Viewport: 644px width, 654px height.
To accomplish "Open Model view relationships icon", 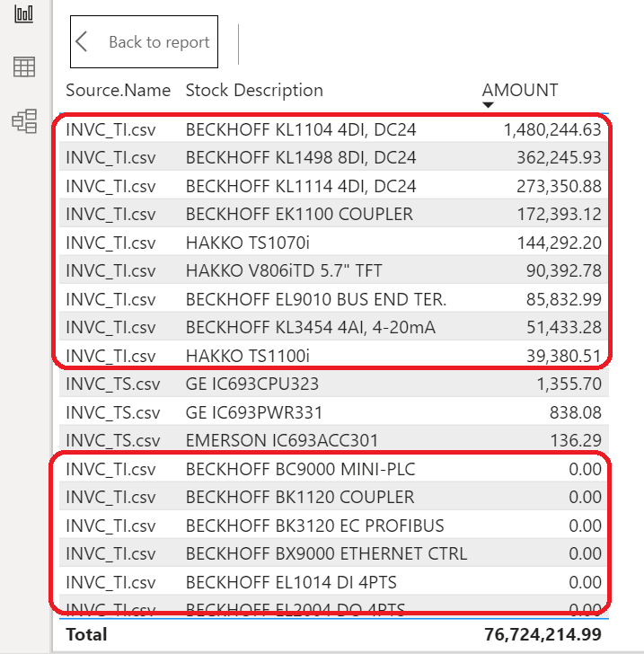I will [24, 121].
